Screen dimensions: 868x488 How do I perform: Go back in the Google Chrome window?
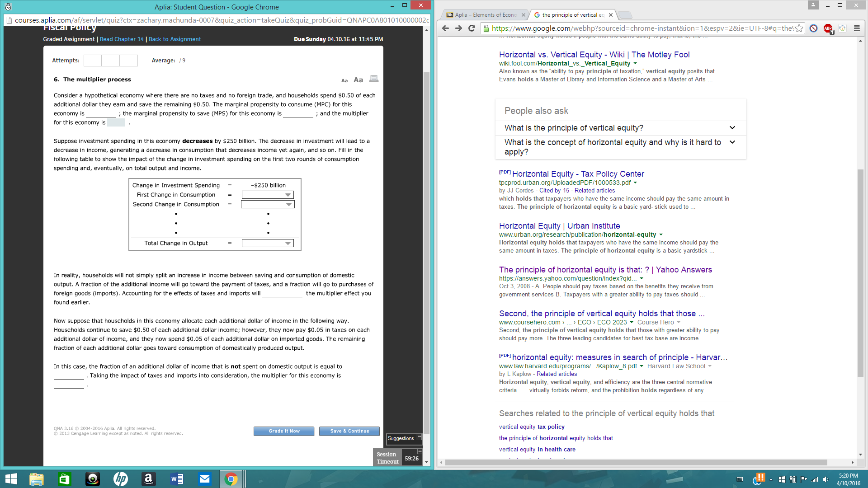[x=445, y=28]
